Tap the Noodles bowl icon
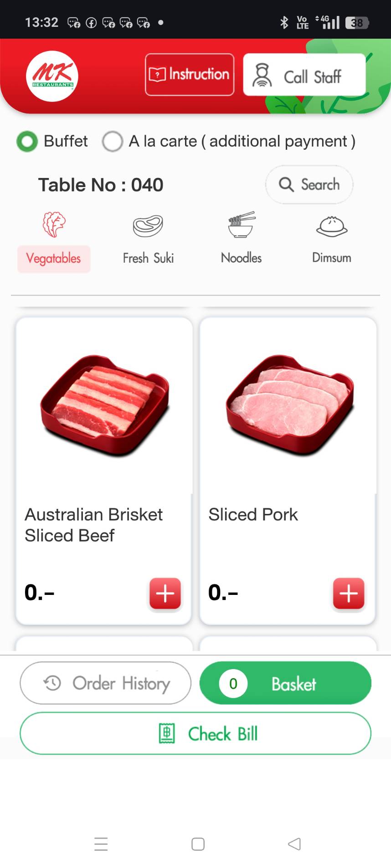This screenshot has height=868, width=391. pos(242,225)
